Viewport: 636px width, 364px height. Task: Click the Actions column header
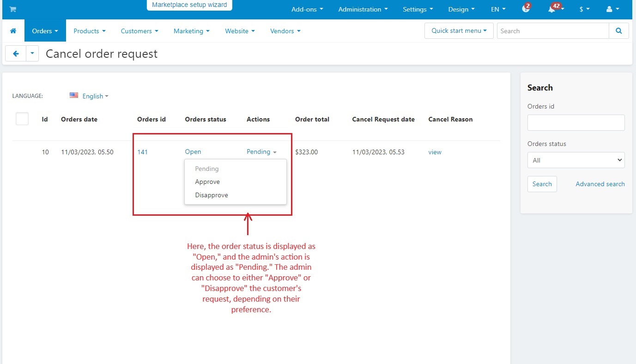point(258,119)
